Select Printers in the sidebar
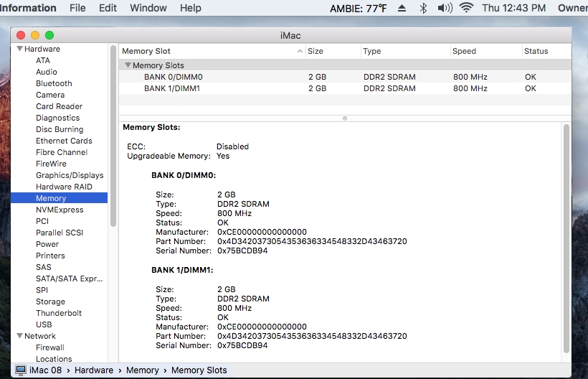The height and width of the screenshot is (379, 588). point(50,256)
